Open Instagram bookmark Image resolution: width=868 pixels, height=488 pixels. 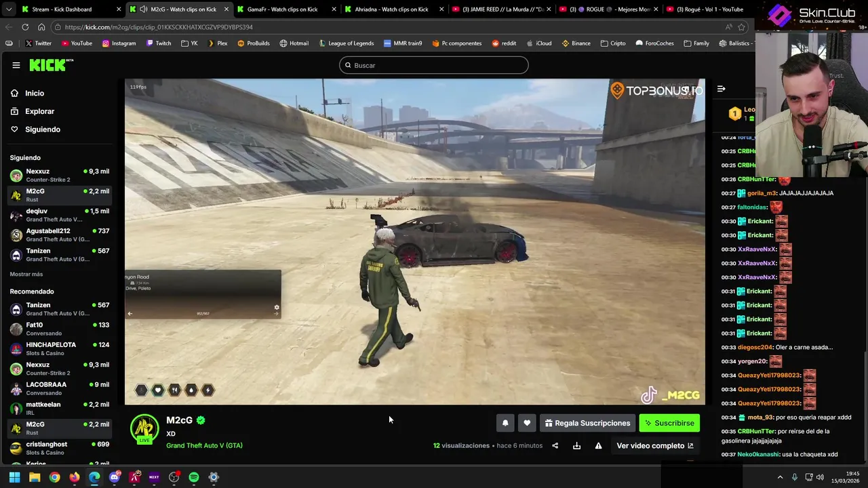[119, 43]
